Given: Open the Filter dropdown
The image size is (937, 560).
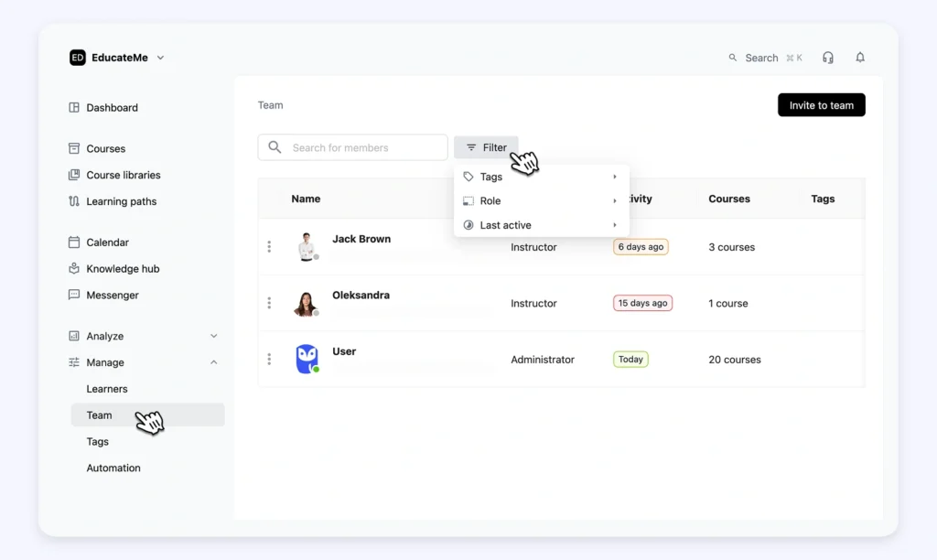Looking at the screenshot, I should (486, 147).
